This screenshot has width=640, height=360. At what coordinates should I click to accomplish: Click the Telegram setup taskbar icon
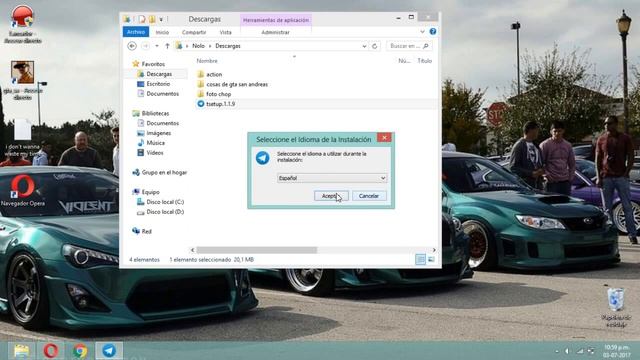pos(109,351)
